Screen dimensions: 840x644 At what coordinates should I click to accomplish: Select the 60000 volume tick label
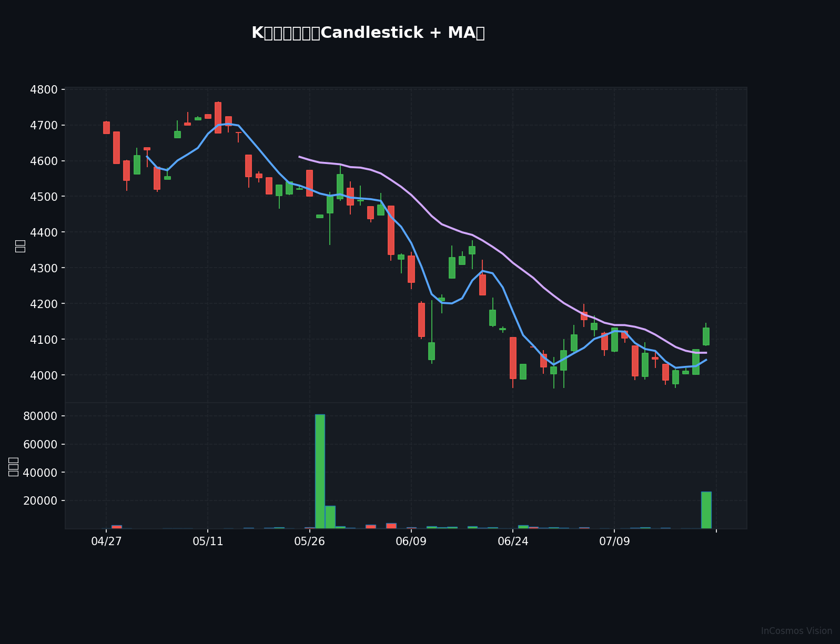point(41,445)
